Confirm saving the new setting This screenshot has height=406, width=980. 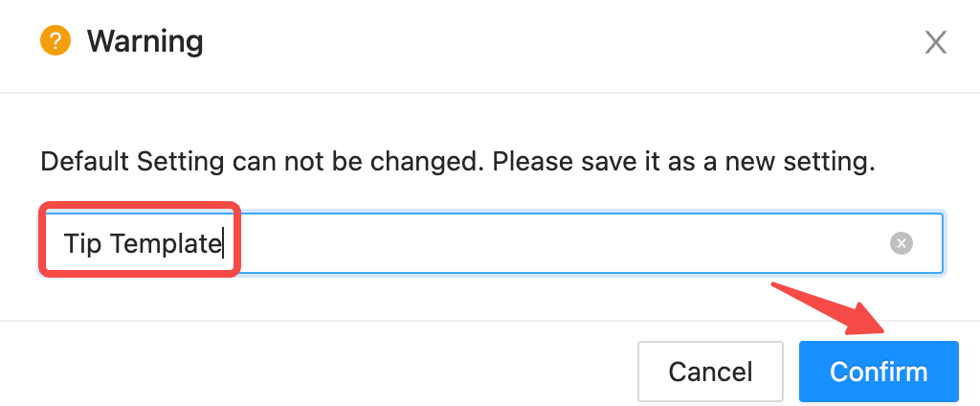point(879,372)
